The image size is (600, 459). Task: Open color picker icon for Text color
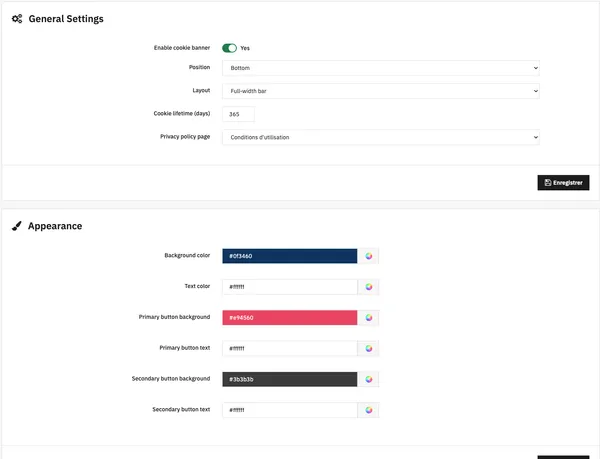click(x=368, y=287)
